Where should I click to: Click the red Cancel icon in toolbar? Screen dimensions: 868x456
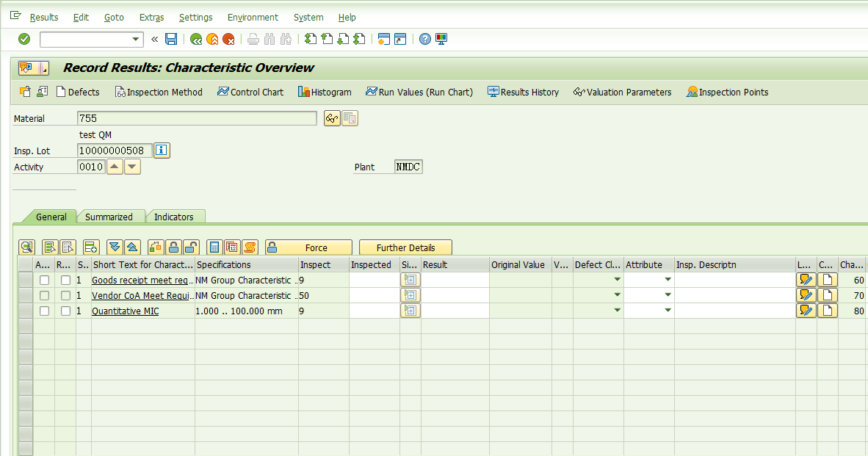pyautogui.click(x=229, y=39)
